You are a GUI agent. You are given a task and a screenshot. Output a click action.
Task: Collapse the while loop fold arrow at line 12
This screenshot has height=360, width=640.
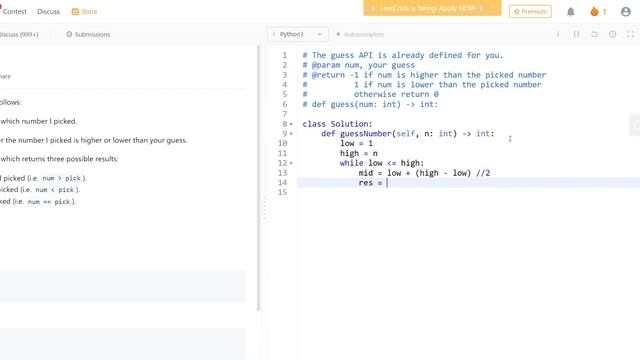pos(291,163)
